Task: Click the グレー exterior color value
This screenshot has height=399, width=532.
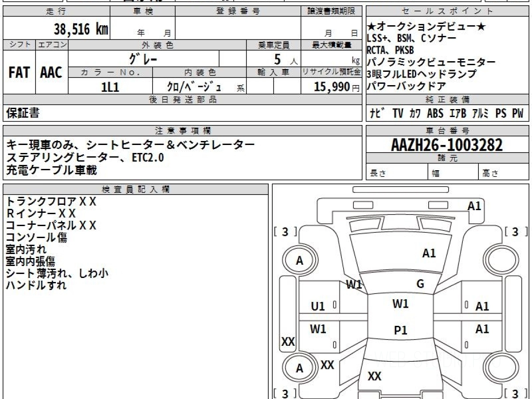Action: point(143,59)
